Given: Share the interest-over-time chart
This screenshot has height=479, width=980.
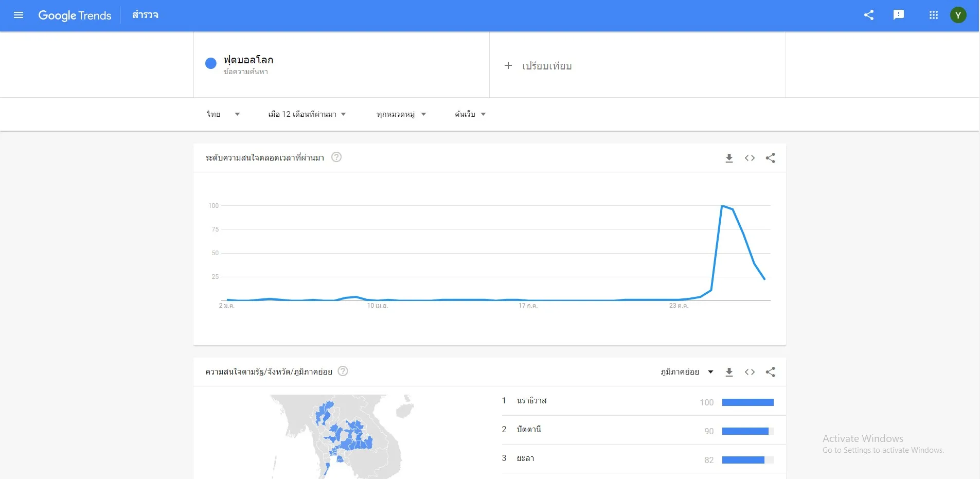Looking at the screenshot, I should (x=770, y=158).
